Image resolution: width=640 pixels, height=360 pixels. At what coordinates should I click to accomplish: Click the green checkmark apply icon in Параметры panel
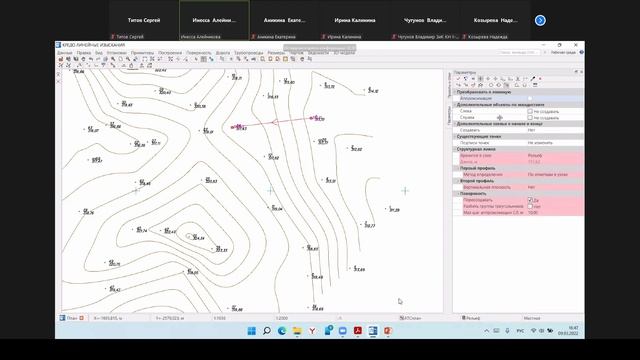[458, 78]
